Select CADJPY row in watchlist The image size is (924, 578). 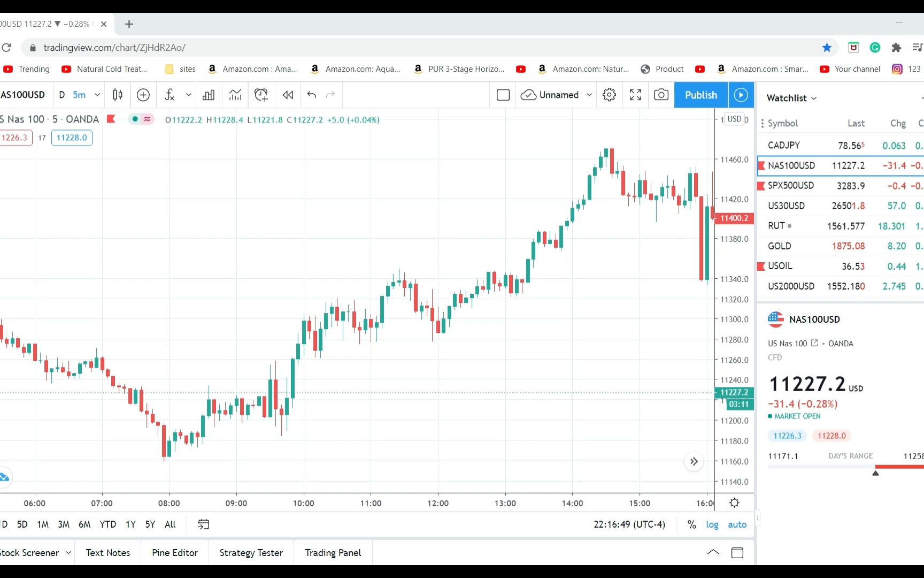coord(841,146)
